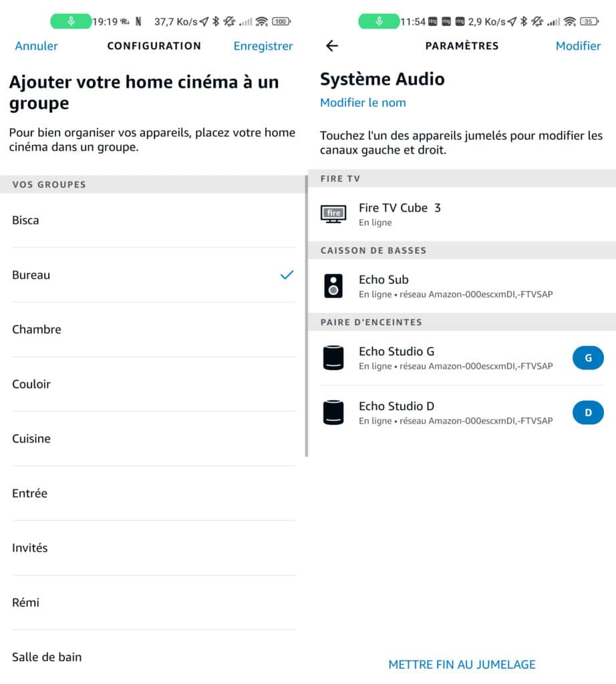
Task: Tap Enregistrer to save the group
Action: (x=263, y=46)
